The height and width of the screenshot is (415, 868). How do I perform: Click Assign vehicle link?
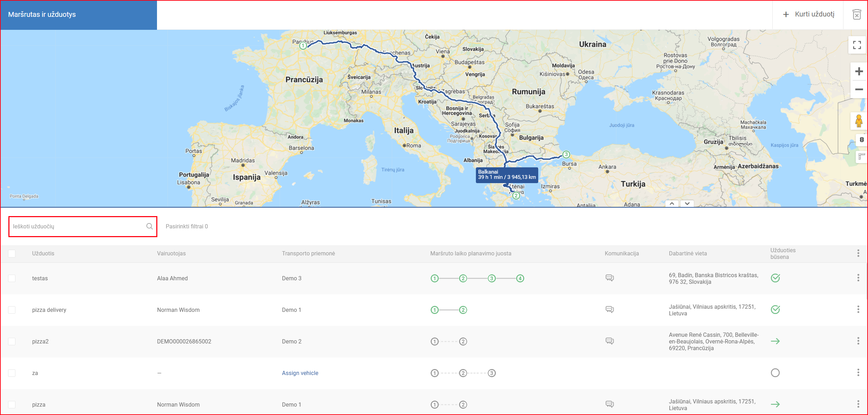click(x=300, y=373)
